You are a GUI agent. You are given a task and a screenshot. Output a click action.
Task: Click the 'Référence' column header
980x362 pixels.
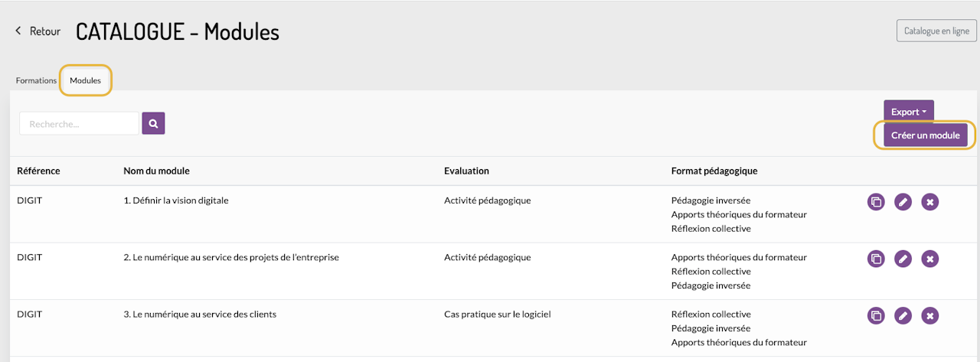(x=38, y=171)
